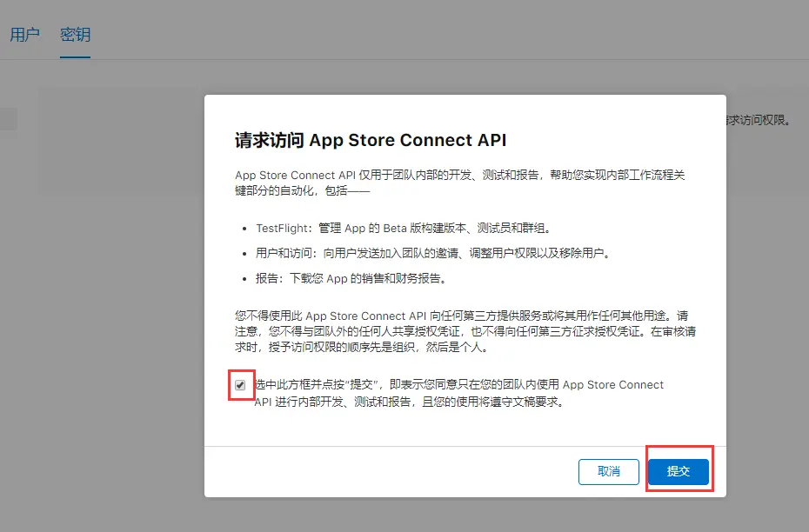The image size is (809, 532).
Task: Toggle the agreement checkbox in the dialog
Action: [x=240, y=385]
